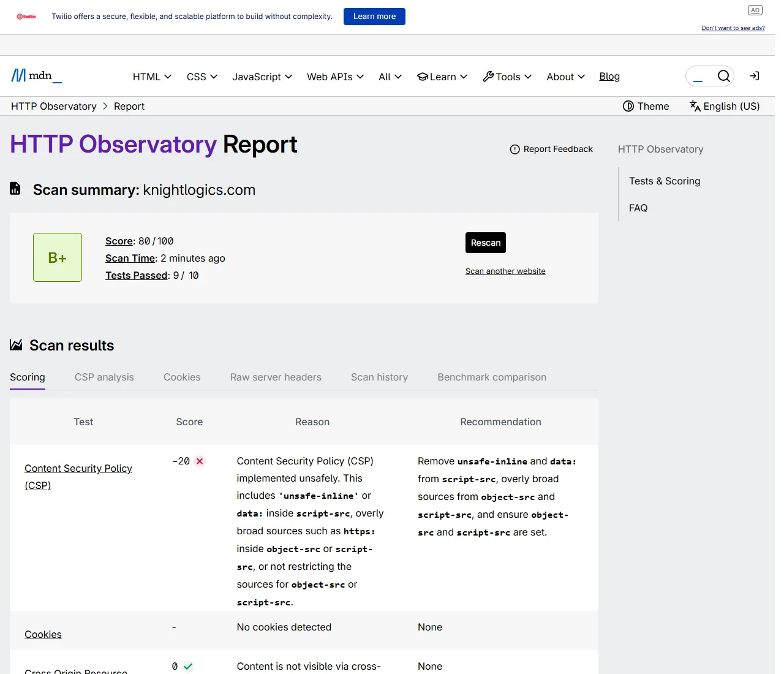Click the AD badge icon
The image size is (784, 674).
pos(755,10)
